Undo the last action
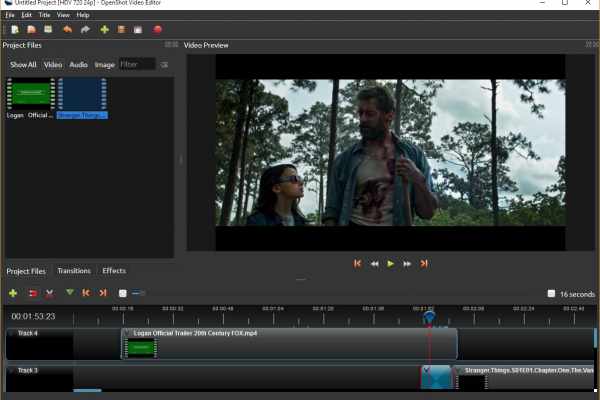600x400 pixels. [x=67, y=29]
